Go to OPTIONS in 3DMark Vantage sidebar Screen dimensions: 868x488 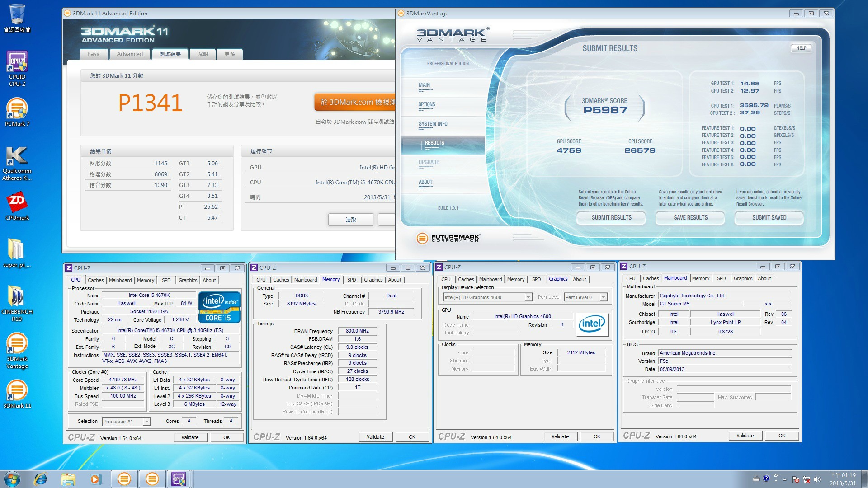point(427,104)
